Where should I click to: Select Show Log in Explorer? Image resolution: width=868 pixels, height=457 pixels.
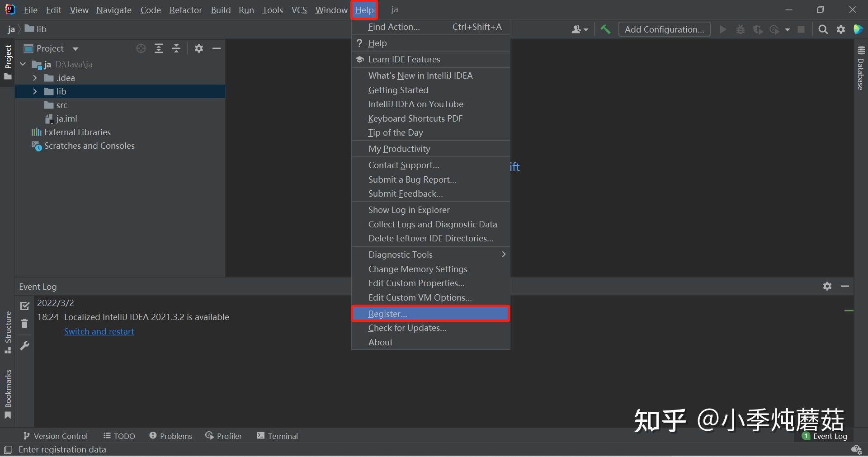point(430,210)
